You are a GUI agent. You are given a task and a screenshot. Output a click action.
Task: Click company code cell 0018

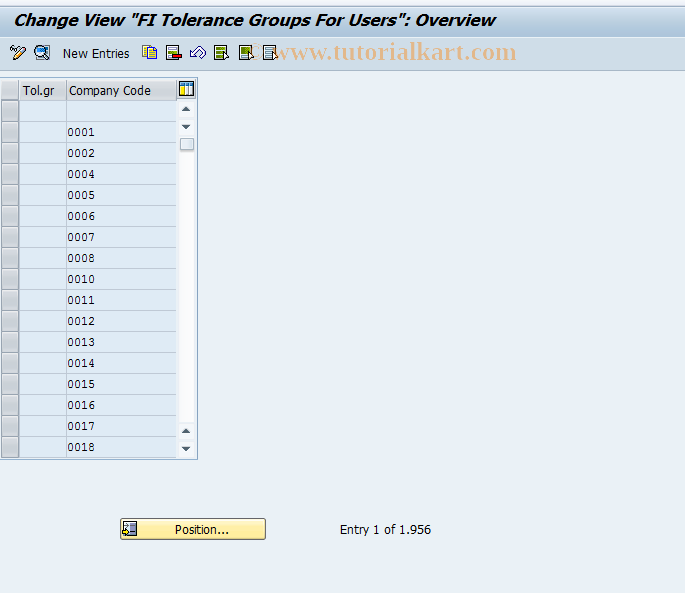(121, 447)
